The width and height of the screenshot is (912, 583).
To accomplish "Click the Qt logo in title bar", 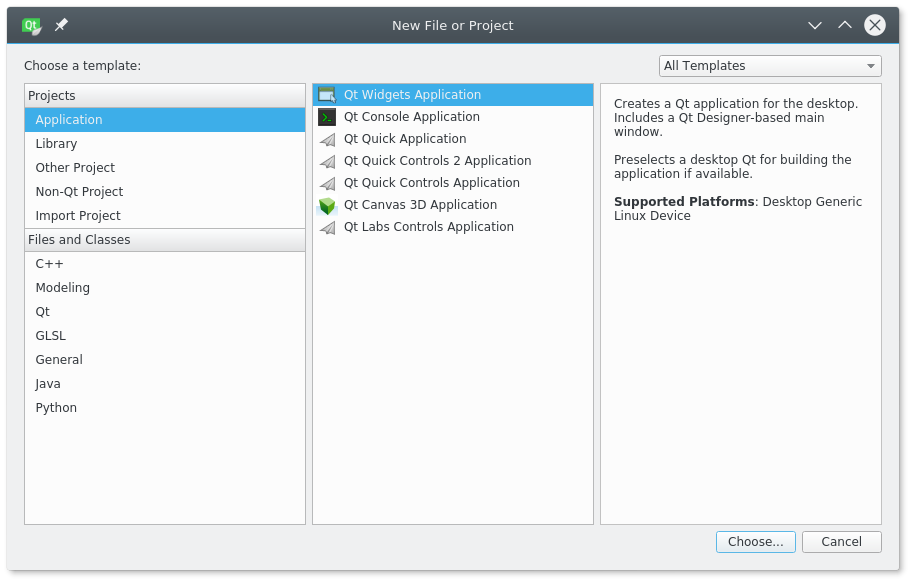I will pos(32,25).
